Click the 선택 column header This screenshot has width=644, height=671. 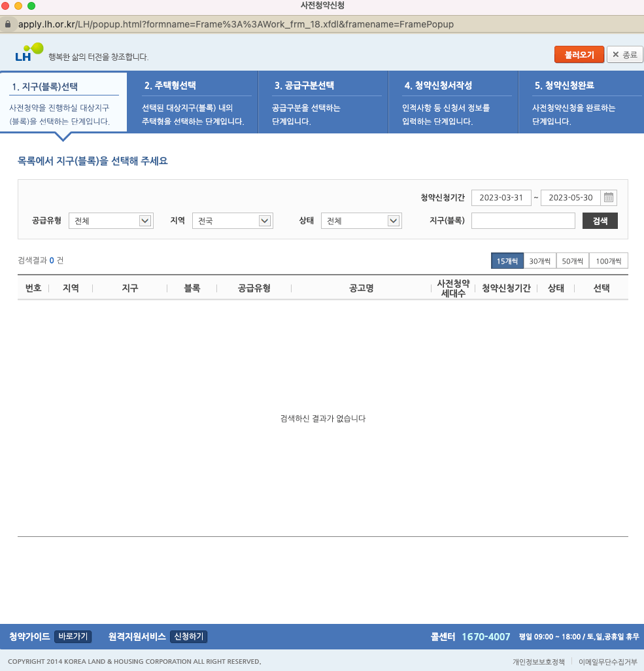tap(602, 288)
